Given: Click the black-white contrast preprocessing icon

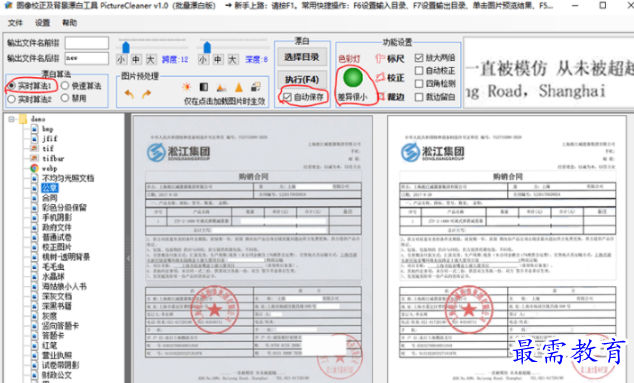Looking at the screenshot, I should coord(204,87).
